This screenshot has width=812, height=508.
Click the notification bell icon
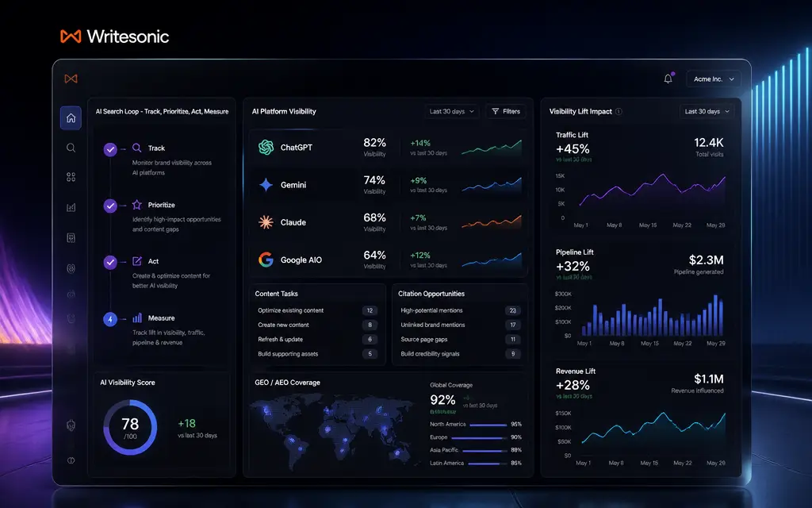(x=668, y=79)
